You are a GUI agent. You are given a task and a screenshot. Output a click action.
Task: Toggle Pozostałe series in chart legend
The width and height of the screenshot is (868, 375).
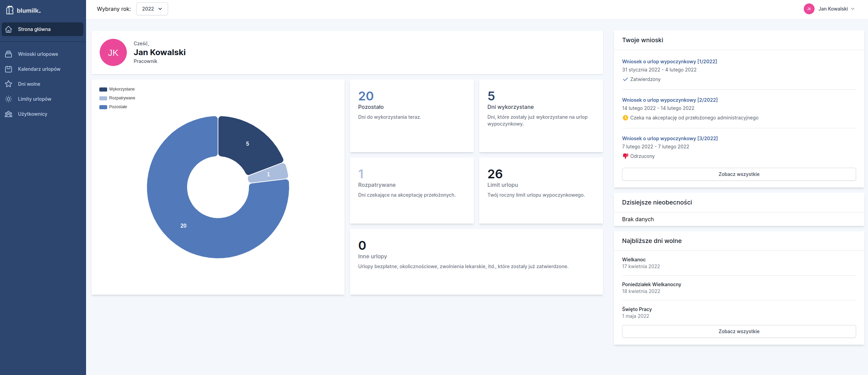(x=113, y=107)
